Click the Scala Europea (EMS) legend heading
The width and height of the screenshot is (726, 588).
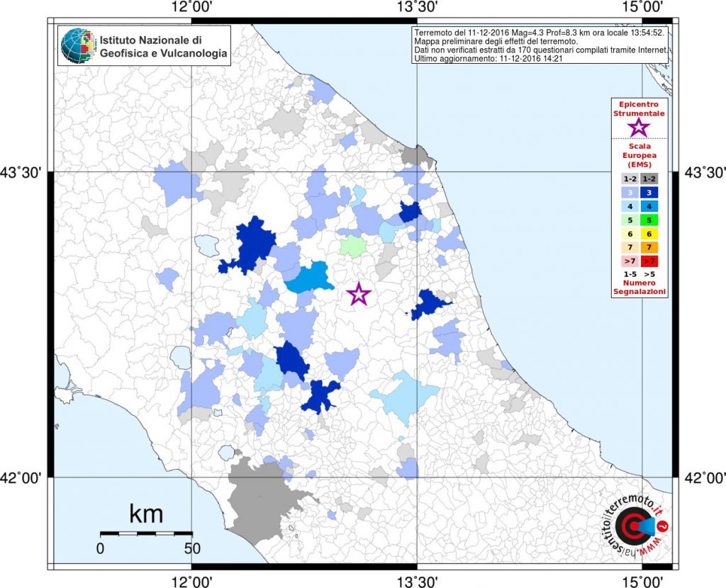point(640,155)
